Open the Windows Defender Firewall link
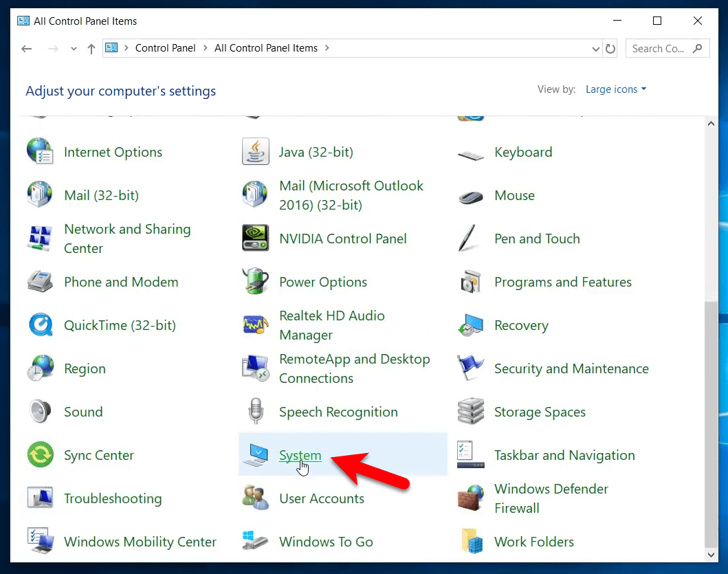The width and height of the screenshot is (728, 574). click(551, 498)
